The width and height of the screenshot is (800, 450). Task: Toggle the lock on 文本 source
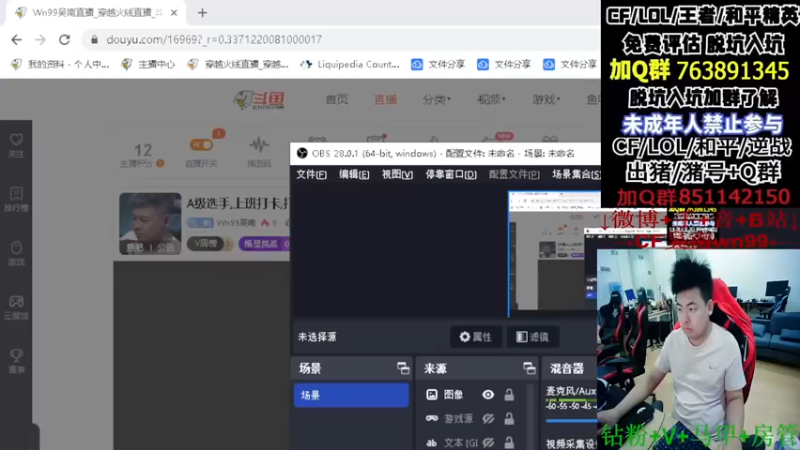click(509, 442)
